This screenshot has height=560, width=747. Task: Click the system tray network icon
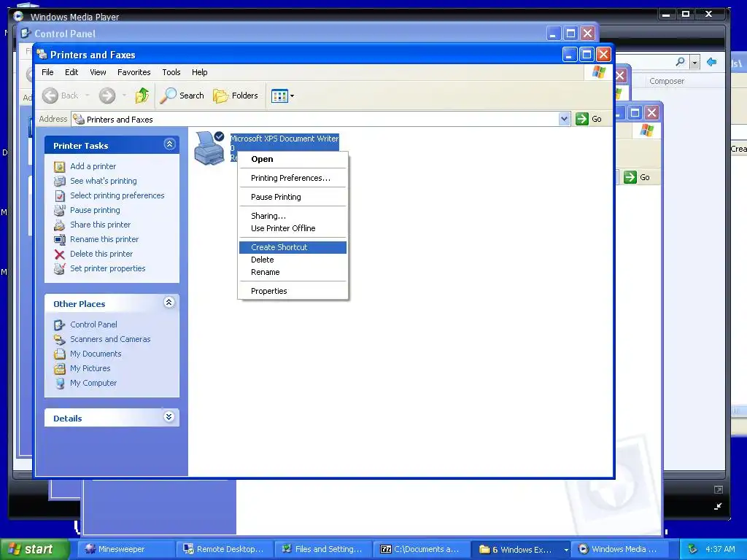693,550
